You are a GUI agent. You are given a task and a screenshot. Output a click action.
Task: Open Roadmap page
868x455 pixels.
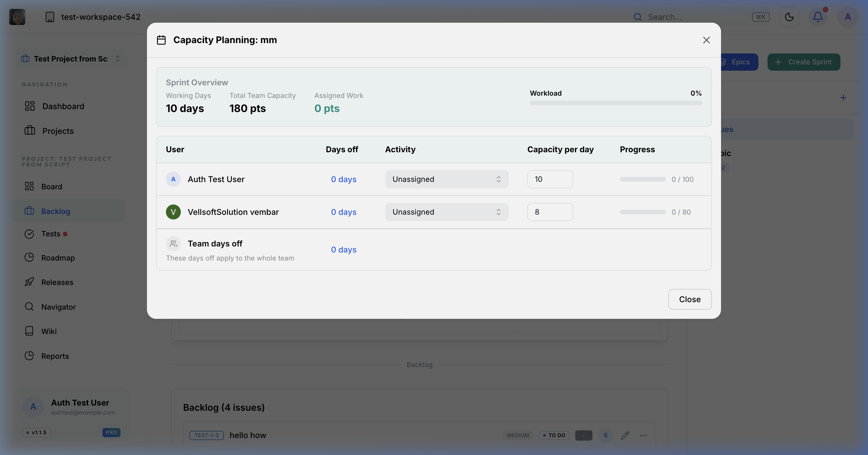point(69,258)
